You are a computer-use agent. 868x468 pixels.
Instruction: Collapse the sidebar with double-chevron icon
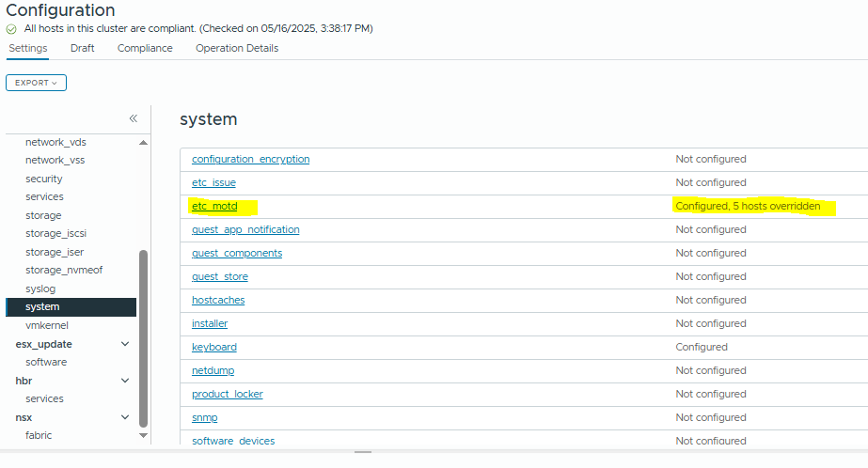(x=133, y=118)
